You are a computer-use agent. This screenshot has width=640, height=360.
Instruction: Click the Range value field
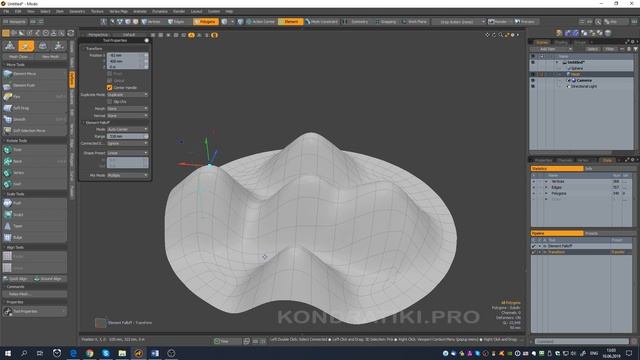(x=127, y=136)
